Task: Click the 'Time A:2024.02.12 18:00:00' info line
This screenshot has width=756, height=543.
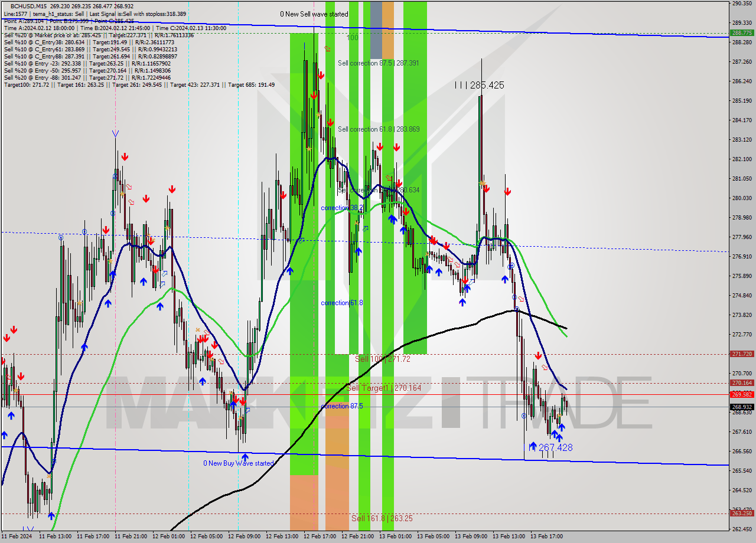Action: (x=115, y=28)
